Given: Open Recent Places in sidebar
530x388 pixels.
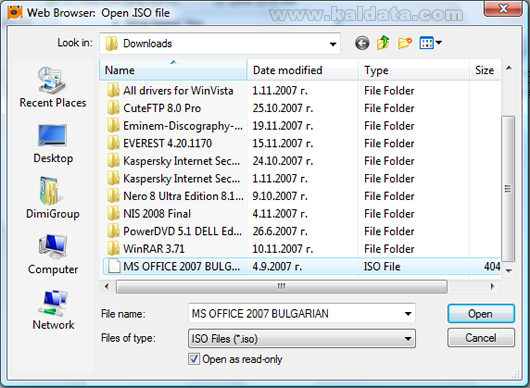Looking at the screenshot, I should click(x=53, y=87).
